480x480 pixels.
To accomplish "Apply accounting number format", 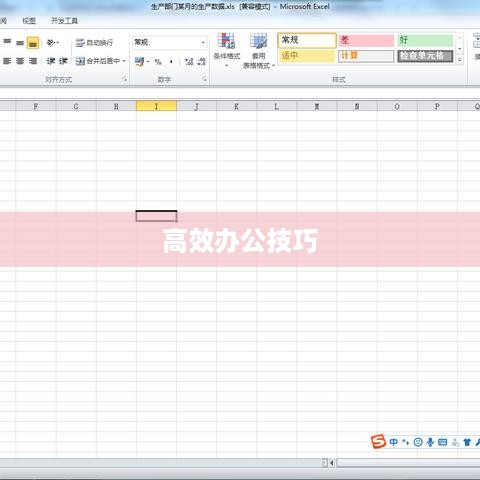I will [139, 61].
